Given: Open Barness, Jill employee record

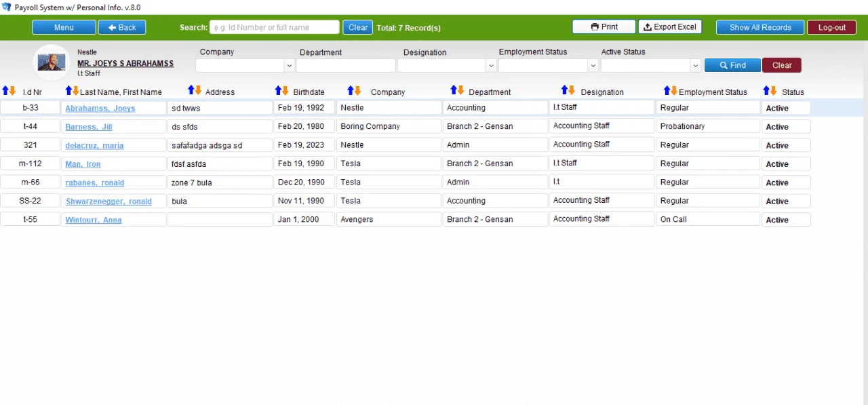Looking at the screenshot, I should click(89, 127).
